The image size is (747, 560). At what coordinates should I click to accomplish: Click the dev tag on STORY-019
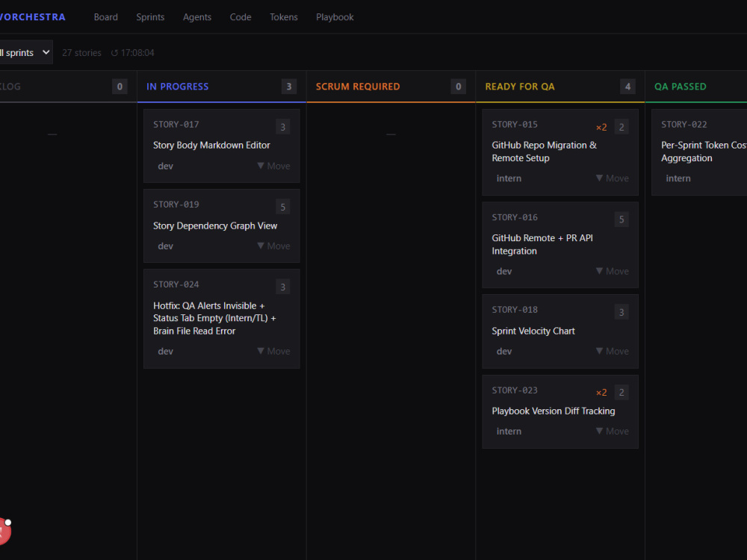165,246
